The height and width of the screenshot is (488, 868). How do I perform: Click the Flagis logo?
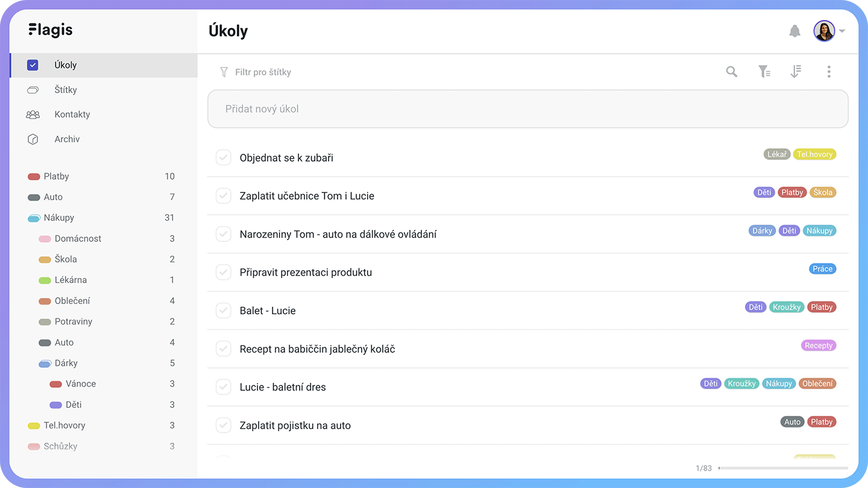point(51,30)
